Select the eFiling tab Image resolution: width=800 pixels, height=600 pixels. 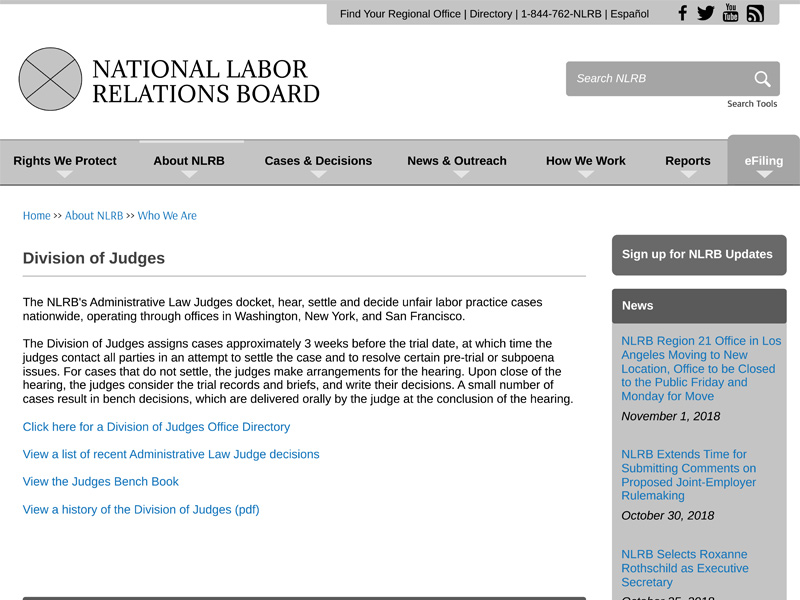tap(764, 161)
